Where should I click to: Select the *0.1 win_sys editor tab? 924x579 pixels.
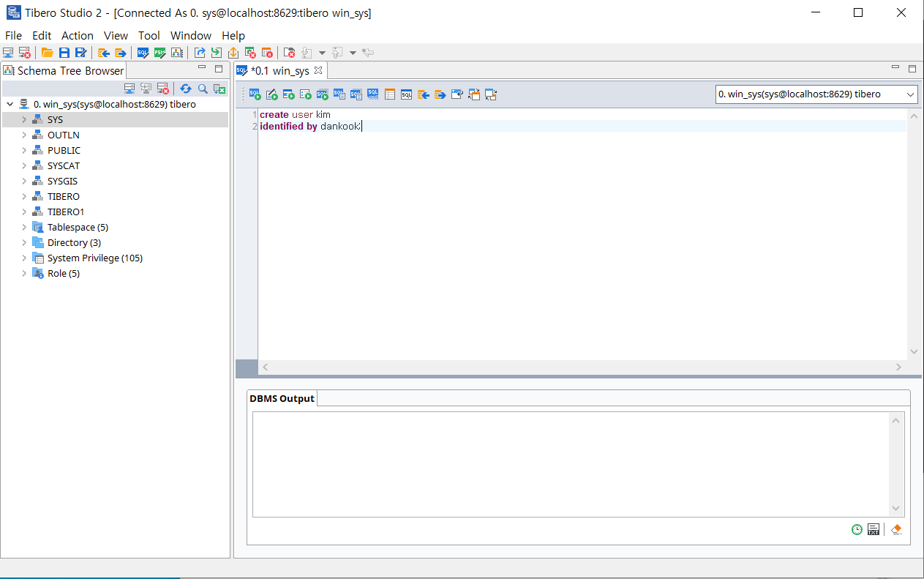tap(280, 71)
